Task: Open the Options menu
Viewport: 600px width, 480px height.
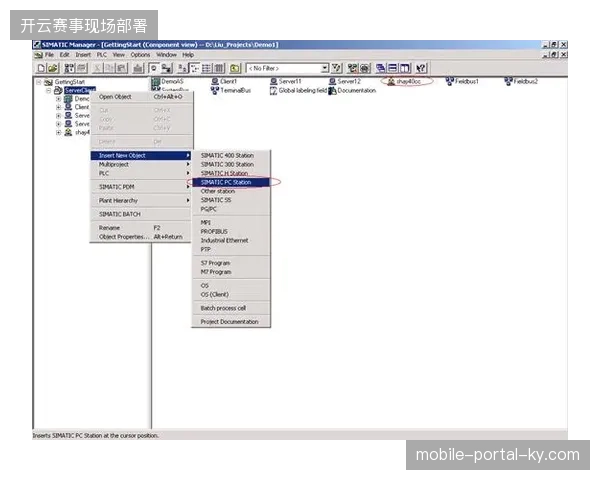Action: 140,55
